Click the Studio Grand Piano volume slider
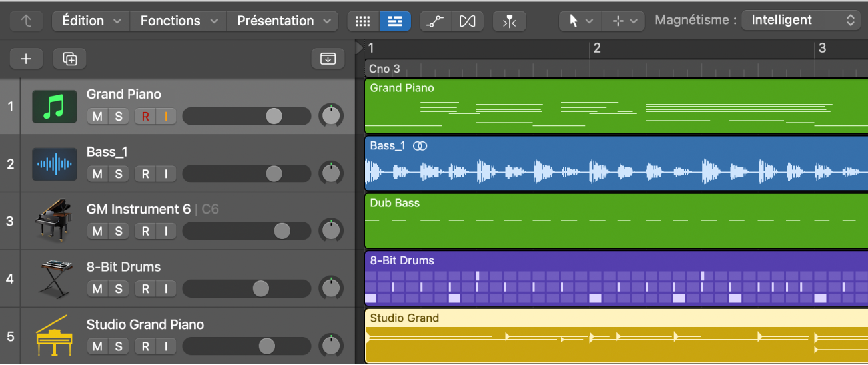This screenshot has width=868, height=365. point(266,346)
